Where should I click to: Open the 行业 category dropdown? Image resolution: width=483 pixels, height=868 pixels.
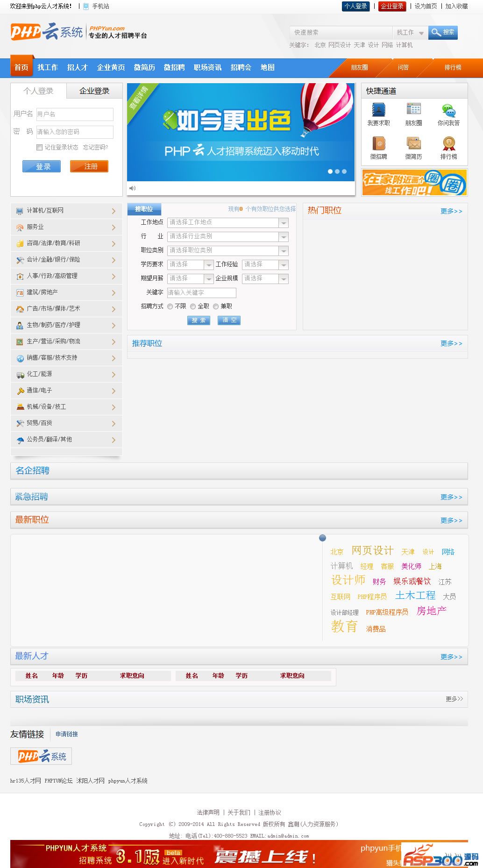[x=228, y=236]
